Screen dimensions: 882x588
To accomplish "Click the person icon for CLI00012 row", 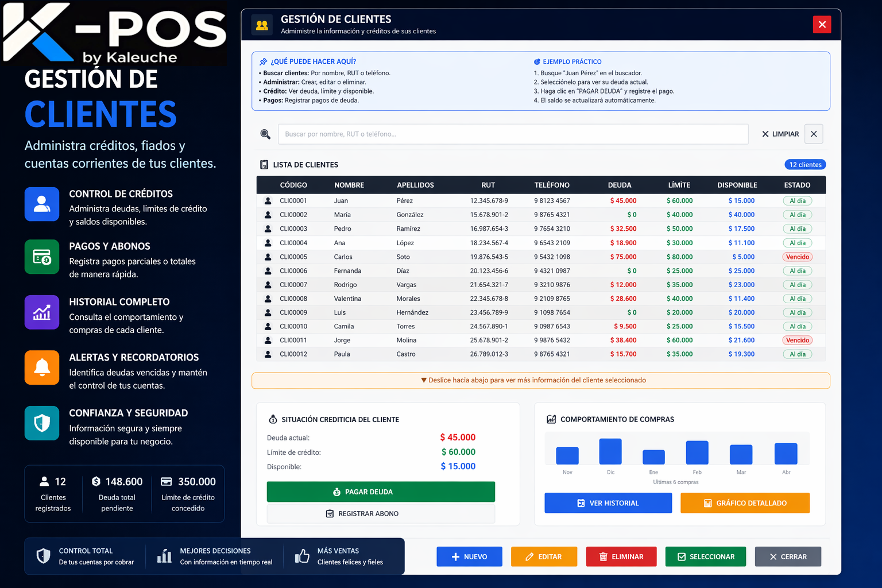I will click(x=268, y=354).
